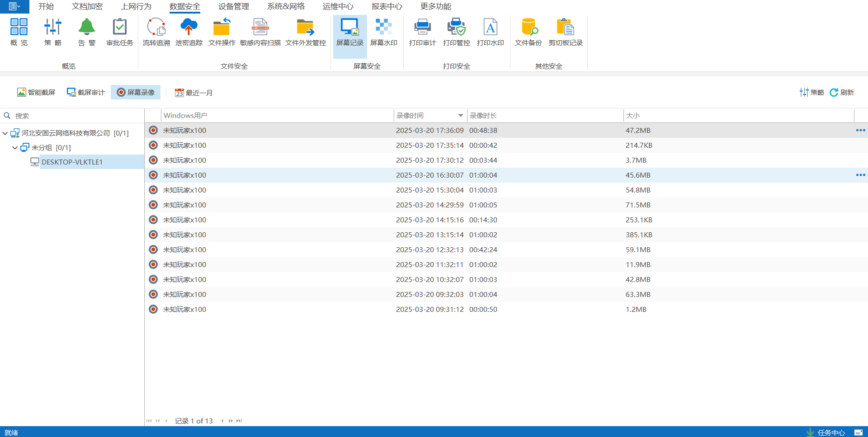Open 敏感内容扫描 sensitive content scan
The height and width of the screenshot is (437, 868).
pyautogui.click(x=260, y=32)
